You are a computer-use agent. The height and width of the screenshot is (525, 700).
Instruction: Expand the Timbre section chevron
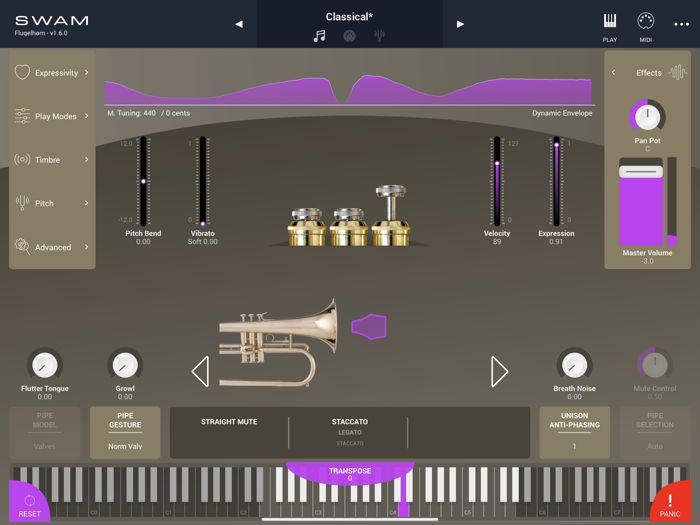point(86,159)
